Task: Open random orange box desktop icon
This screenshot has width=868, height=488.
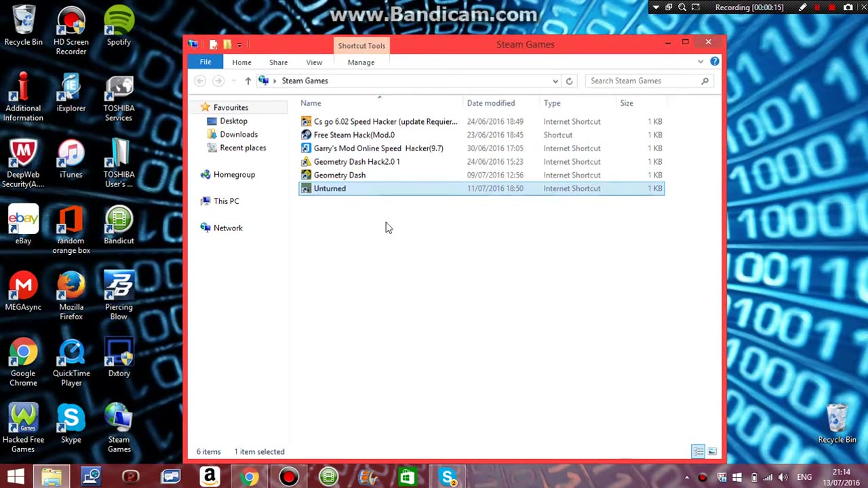Action: click(71, 230)
